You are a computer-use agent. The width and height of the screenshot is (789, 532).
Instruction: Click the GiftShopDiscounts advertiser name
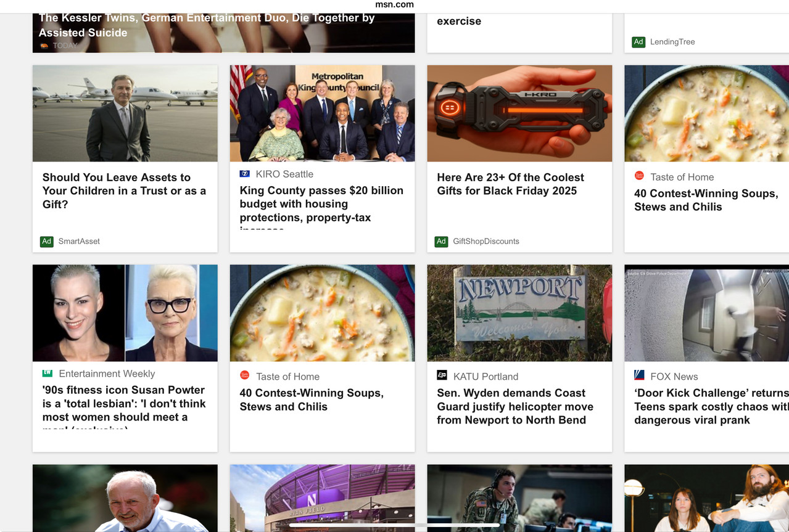pos(486,242)
